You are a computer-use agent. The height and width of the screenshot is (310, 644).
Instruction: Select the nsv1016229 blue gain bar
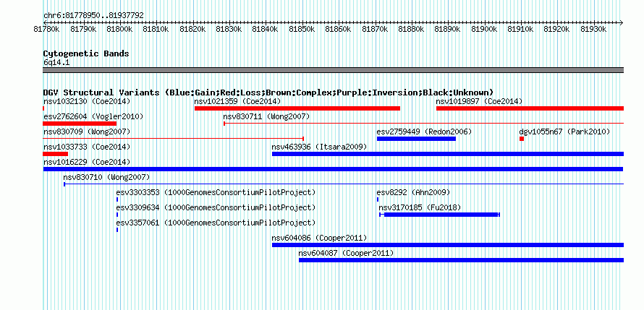click(x=333, y=169)
